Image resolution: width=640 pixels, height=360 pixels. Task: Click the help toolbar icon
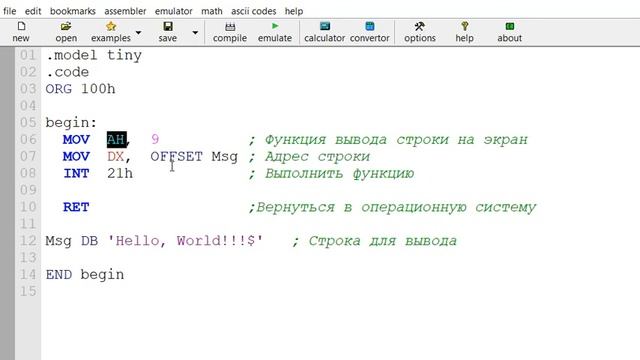pyautogui.click(x=464, y=27)
